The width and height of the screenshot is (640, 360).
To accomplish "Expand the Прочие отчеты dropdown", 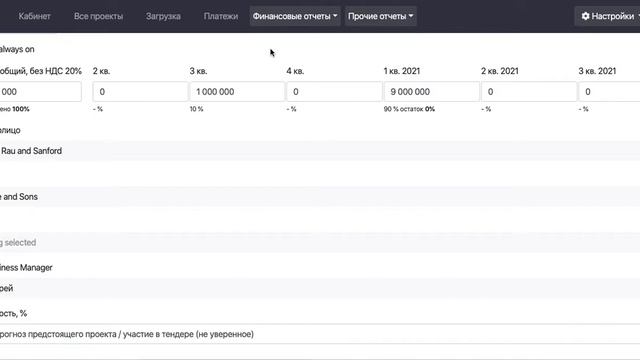I will pos(380,16).
